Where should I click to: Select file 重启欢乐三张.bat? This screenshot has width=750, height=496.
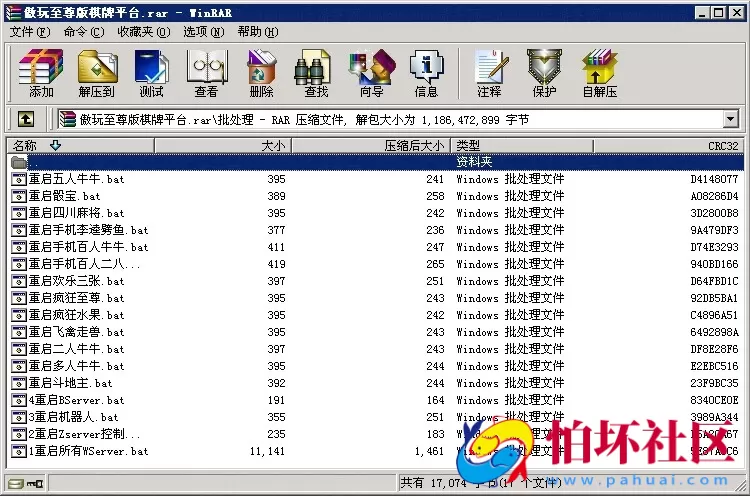pyautogui.click(x=77, y=281)
